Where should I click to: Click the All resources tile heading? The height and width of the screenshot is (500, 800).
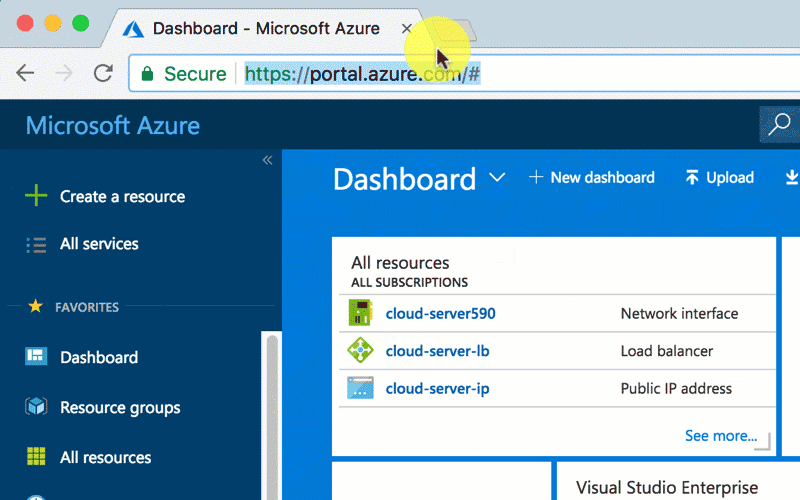pos(400,263)
